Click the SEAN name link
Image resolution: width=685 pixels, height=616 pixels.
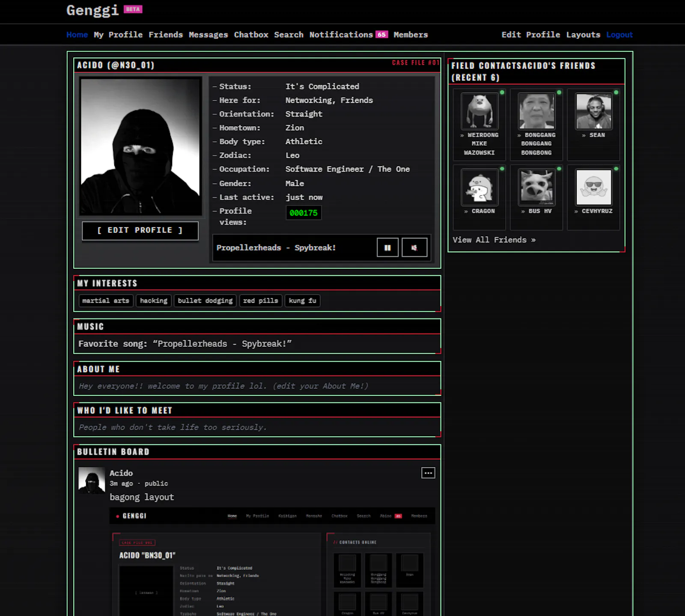(594, 135)
